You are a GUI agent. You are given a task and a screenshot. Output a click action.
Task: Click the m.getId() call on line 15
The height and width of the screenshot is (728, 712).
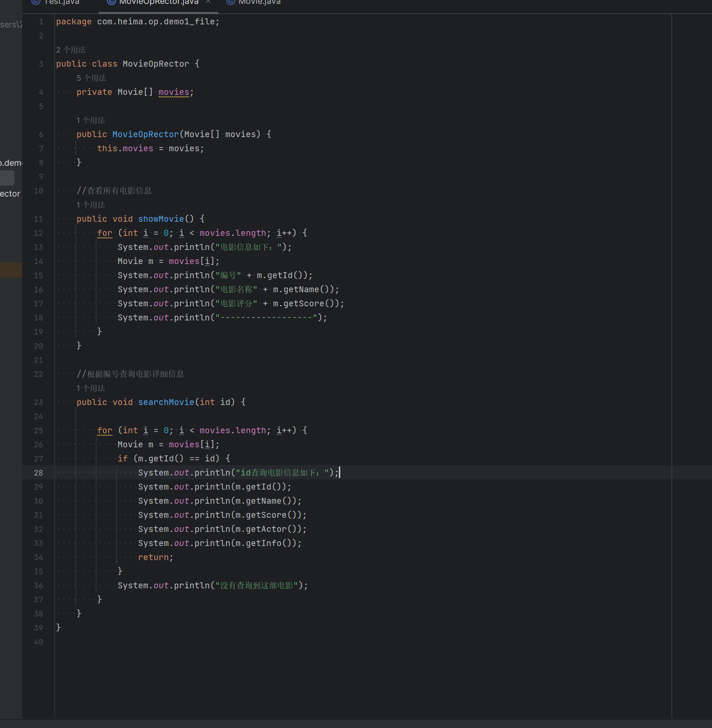tap(282, 275)
